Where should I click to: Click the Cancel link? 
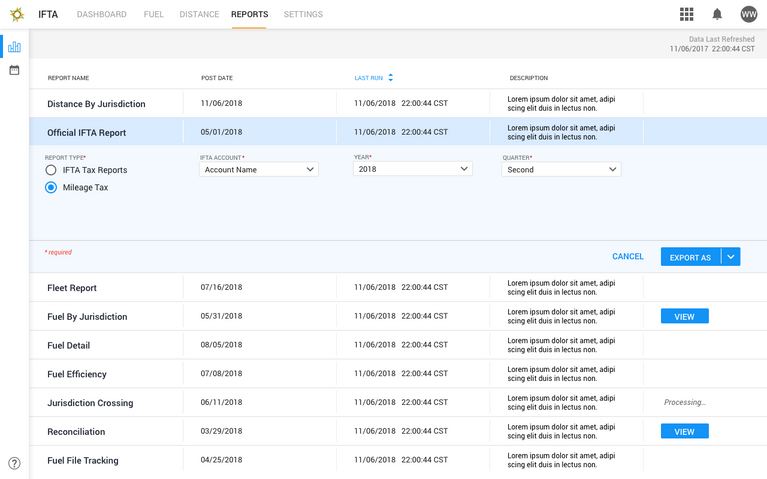click(x=628, y=257)
